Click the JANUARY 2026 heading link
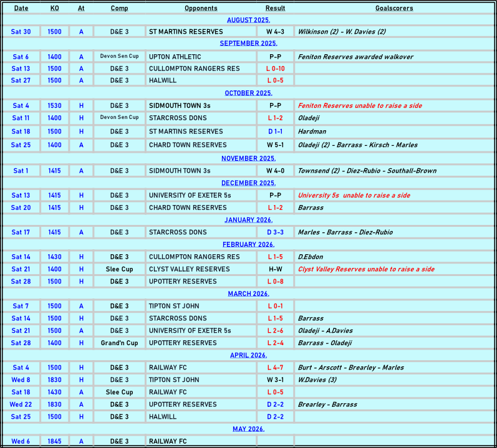 [248, 220]
